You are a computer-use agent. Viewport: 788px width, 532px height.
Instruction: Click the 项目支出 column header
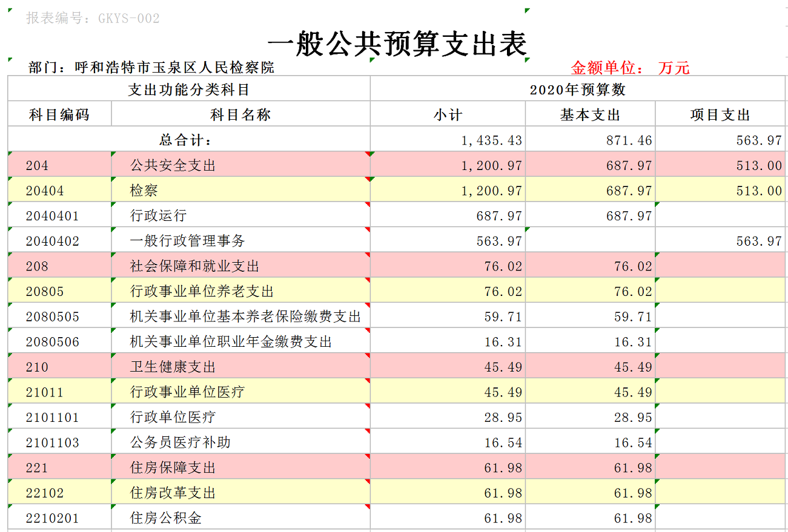pos(720,114)
